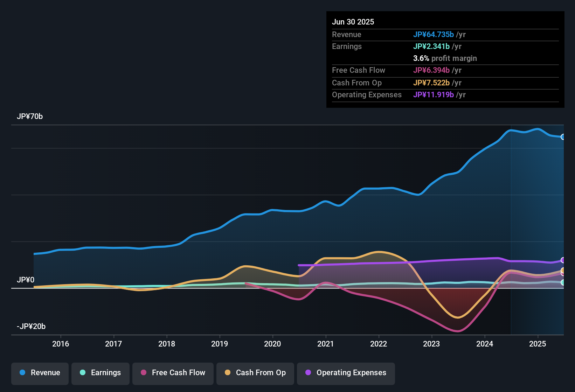Click the JP¥64.735b revenue value in tooltip
Image resolution: width=575 pixels, height=392 pixels.
click(434, 35)
